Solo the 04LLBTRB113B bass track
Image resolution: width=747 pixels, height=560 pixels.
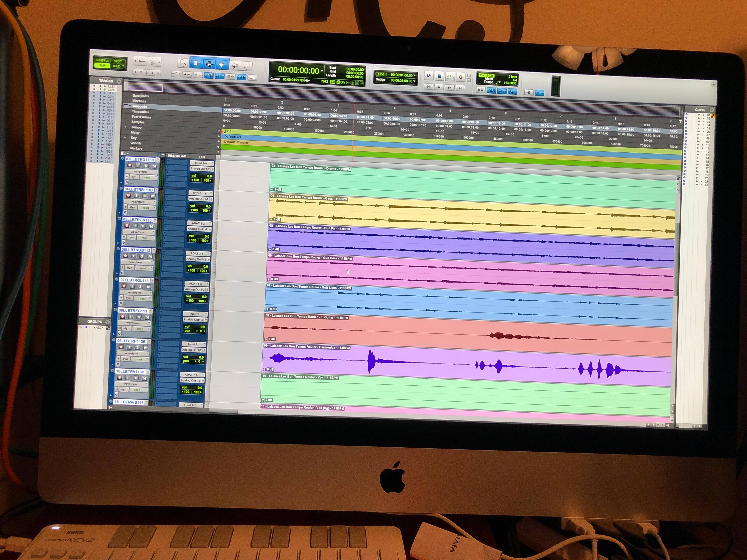[145, 196]
